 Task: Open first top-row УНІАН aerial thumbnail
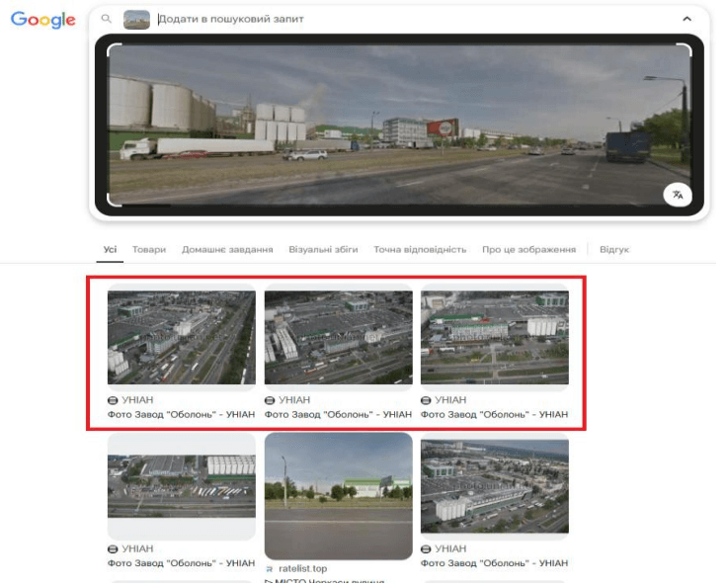182,338
